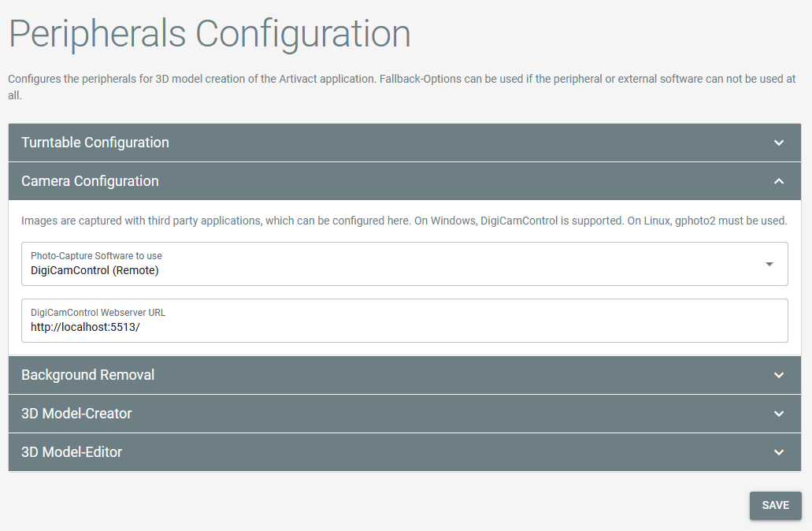Click the Photo-Capture Software dropdown arrow
Image resolution: width=812 pixels, height=531 pixels.
[769, 264]
